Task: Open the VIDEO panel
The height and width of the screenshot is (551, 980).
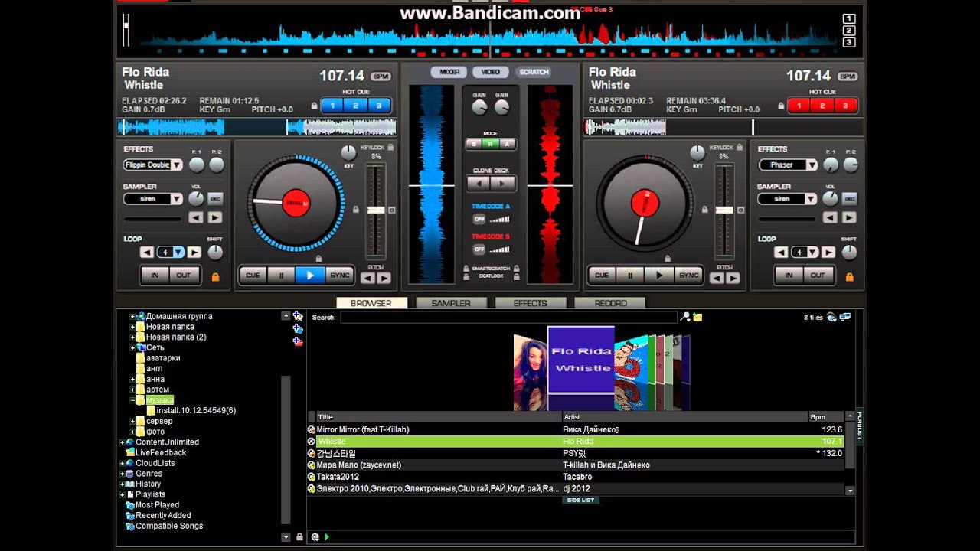Action: coord(491,72)
